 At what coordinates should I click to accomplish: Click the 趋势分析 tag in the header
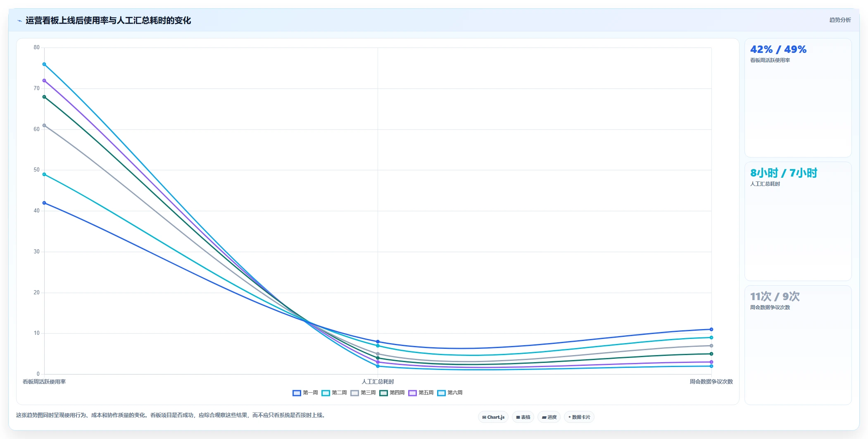coord(840,20)
